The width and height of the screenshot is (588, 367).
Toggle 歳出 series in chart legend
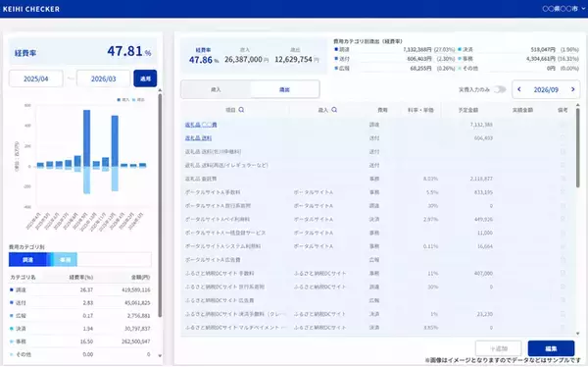[x=138, y=100]
